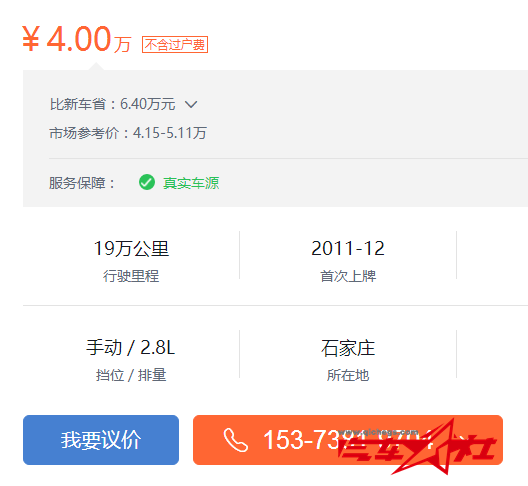
Task: Click the 不含过户费 tag
Action: (x=175, y=44)
